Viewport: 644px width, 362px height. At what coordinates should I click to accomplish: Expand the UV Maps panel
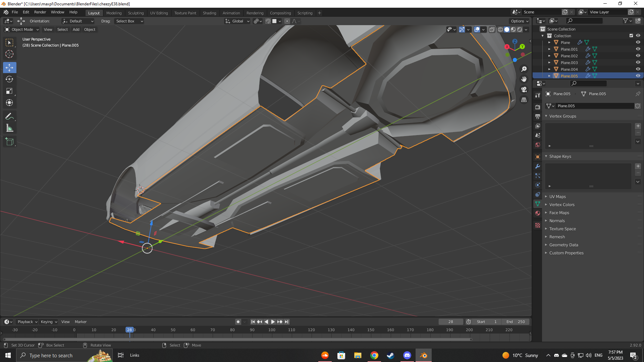tap(557, 197)
